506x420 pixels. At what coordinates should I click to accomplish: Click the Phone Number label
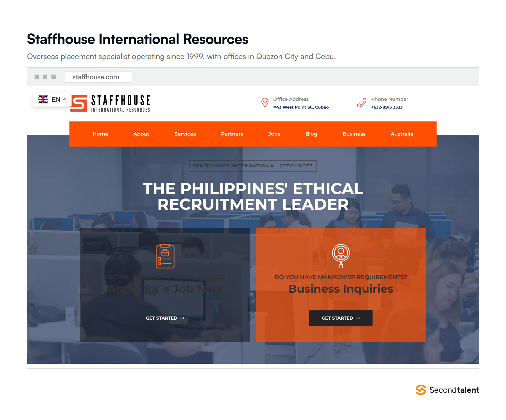(x=390, y=99)
